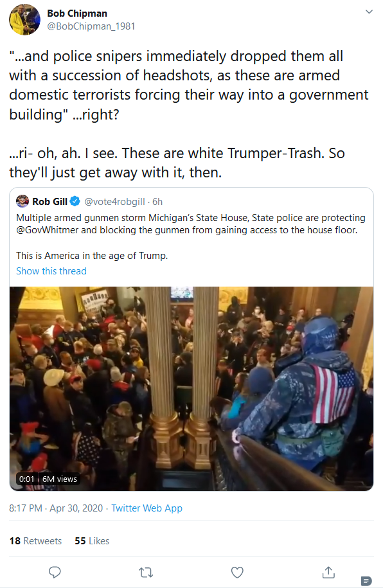Play the embedded State House video
383x588 pixels.
(191, 389)
